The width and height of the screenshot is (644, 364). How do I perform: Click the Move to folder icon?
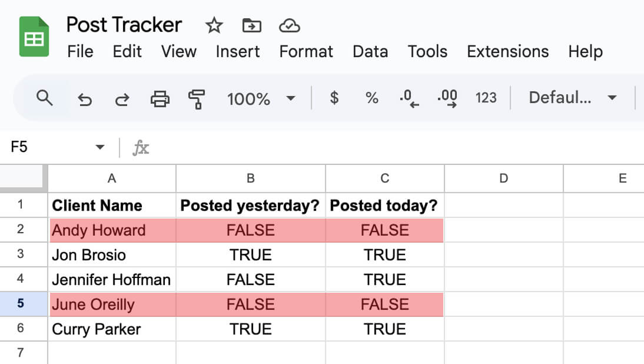251,26
